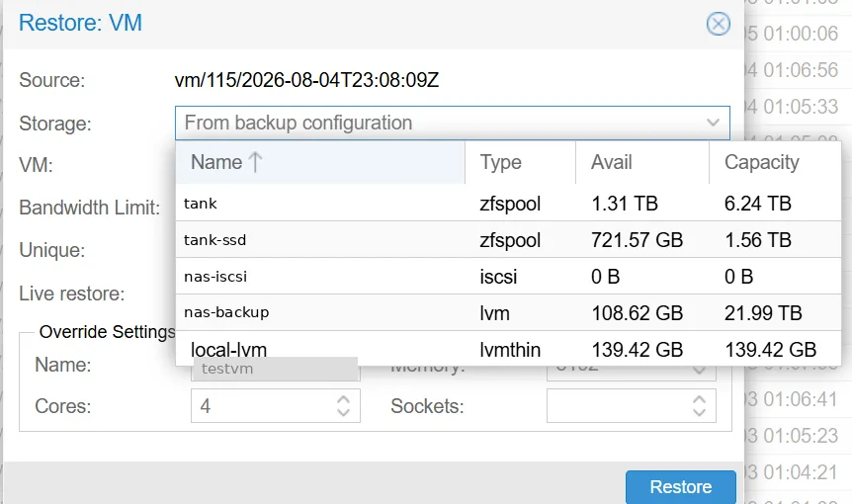Viewport: 852px width, 504px height.
Task: Select the local-lvm storage entry
Action: (x=508, y=349)
